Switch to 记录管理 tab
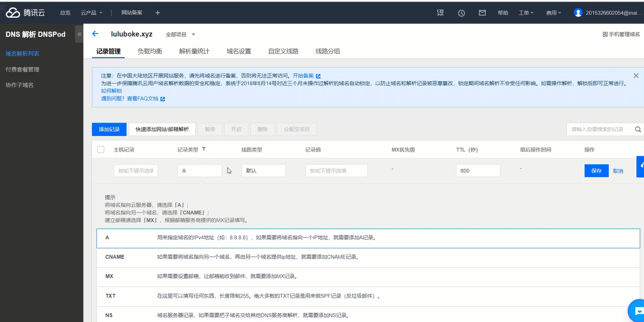The height and width of the screenshot is (322, 644). click(109, 51)
